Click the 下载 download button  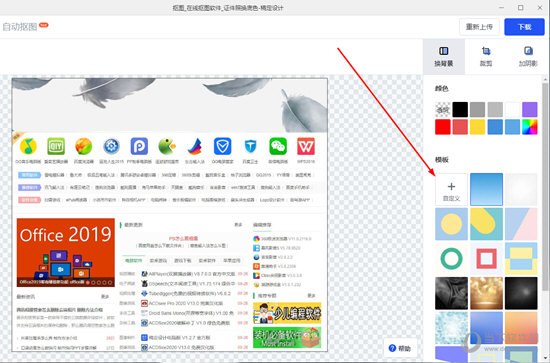pyautogui.click(x=524, y=27)
